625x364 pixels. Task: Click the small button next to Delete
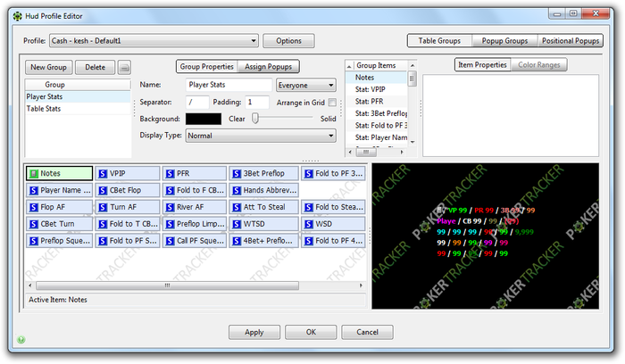coord(124,67)
